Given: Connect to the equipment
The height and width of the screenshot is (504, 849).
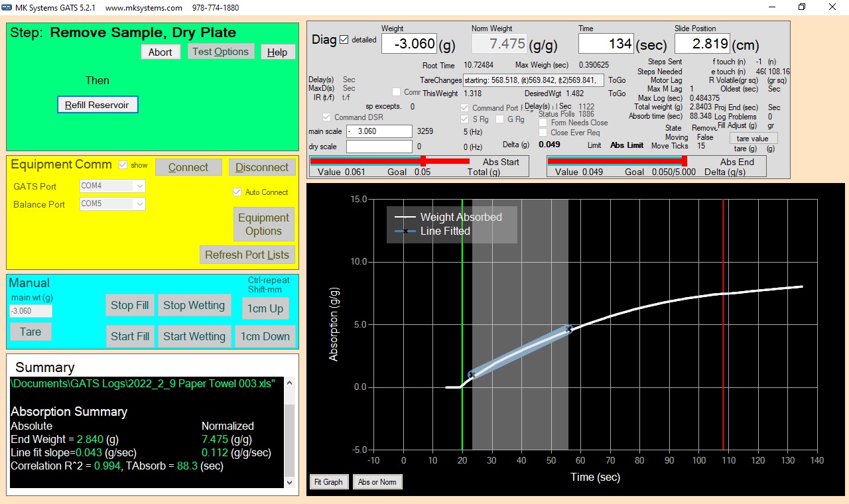Looking at the screenshot, I should pos(188,167).
